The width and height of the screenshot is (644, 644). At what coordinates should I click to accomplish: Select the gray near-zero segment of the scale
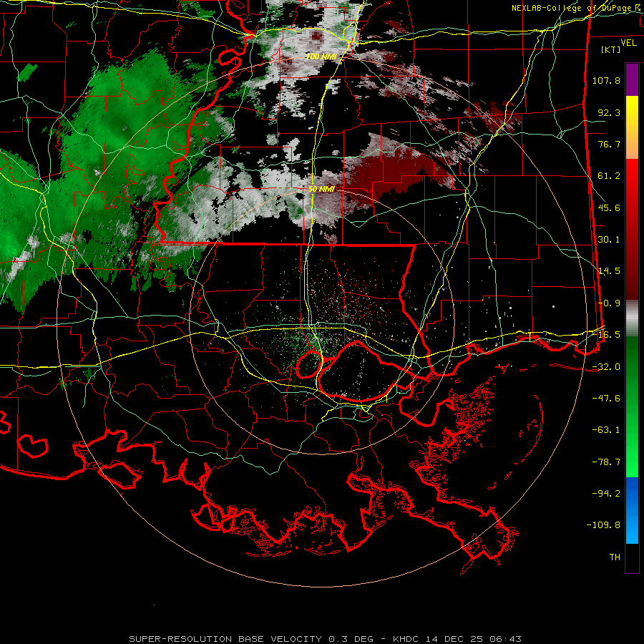point(632,318)
